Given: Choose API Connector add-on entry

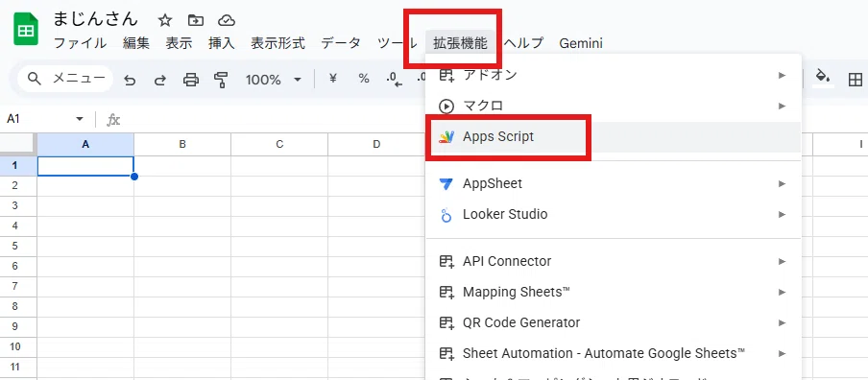Looking at the screenshot, I should tap(614, 261).
